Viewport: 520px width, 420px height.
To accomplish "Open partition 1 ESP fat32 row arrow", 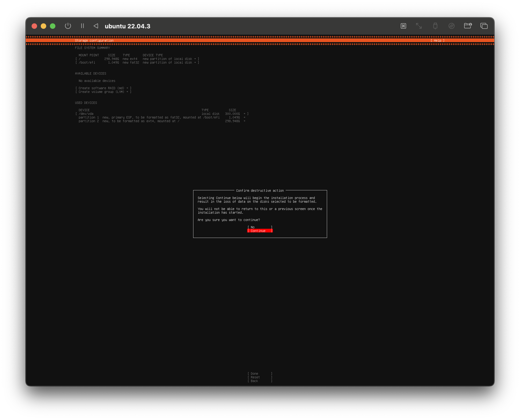I will [244, 117].
